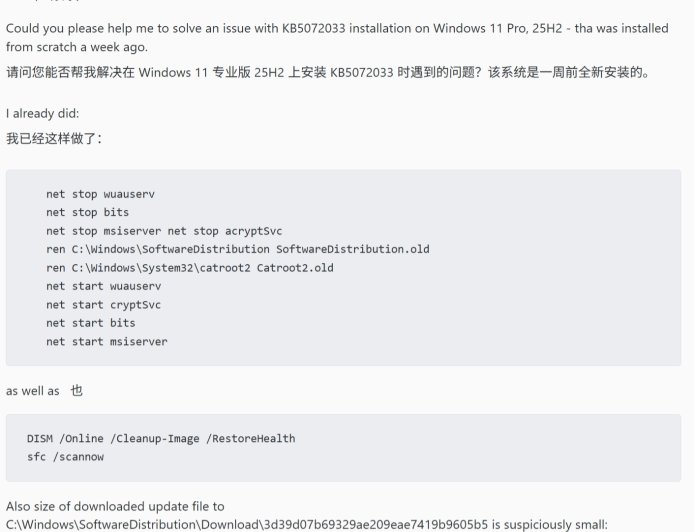Click the "as well as" text
The width and height of the screenshot is (694, 532).
click(x=33, y=391)
